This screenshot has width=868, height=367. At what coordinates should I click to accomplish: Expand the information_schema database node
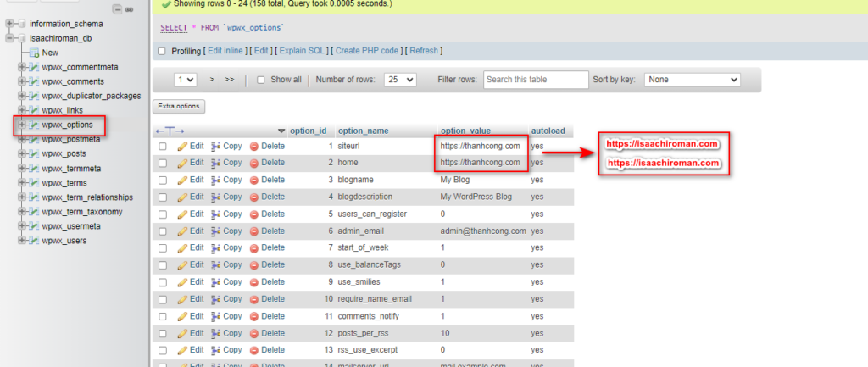pos(9,25)
